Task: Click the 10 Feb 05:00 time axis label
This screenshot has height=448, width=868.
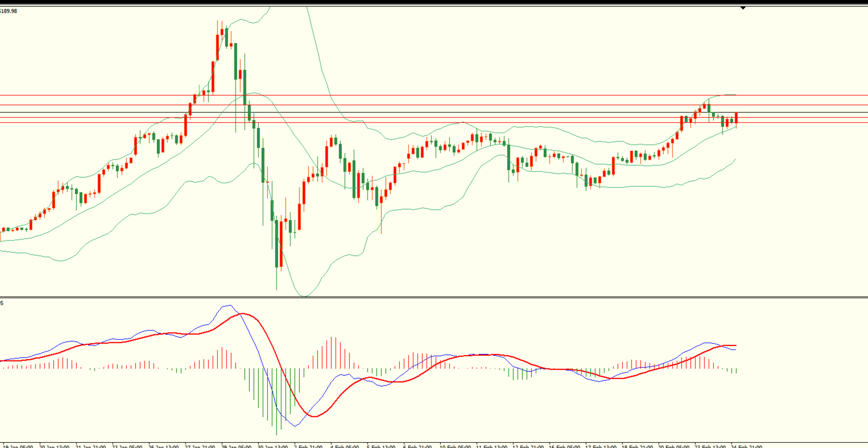Action: (455, 446)
